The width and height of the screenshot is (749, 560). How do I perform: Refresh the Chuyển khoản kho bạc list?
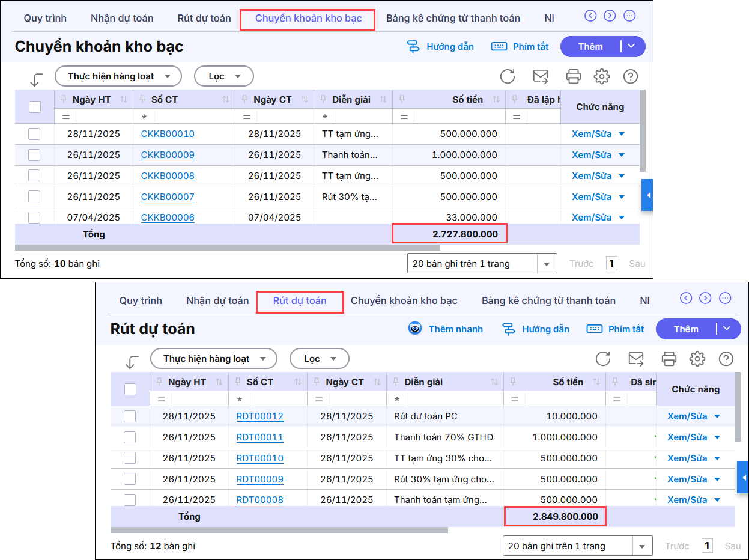(x=508, y=76)
